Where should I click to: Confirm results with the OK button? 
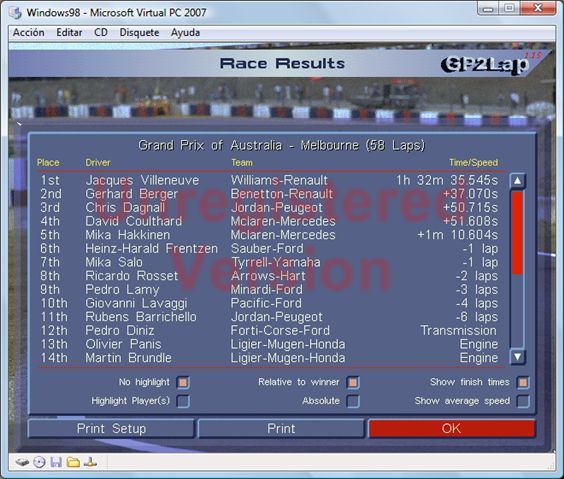[451, 428]
